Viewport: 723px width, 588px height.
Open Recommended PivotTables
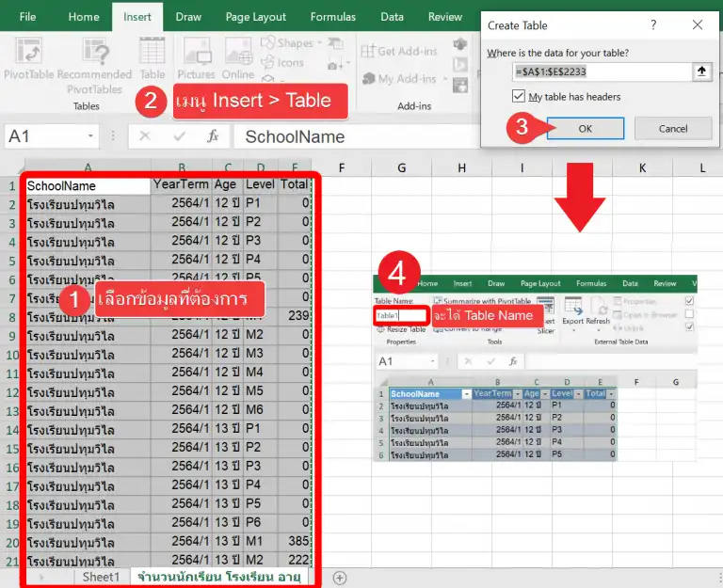(x=94, y=58)
